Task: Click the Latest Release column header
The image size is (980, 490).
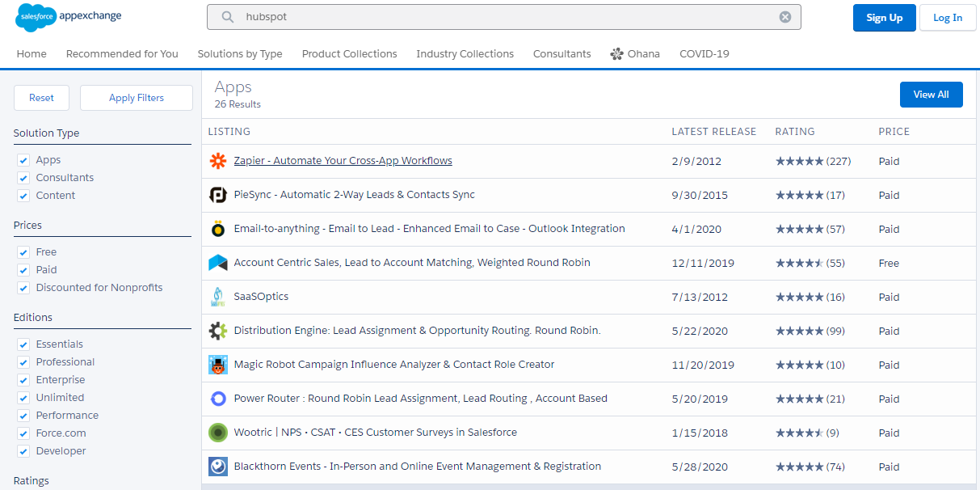Action: click(714, 132)
